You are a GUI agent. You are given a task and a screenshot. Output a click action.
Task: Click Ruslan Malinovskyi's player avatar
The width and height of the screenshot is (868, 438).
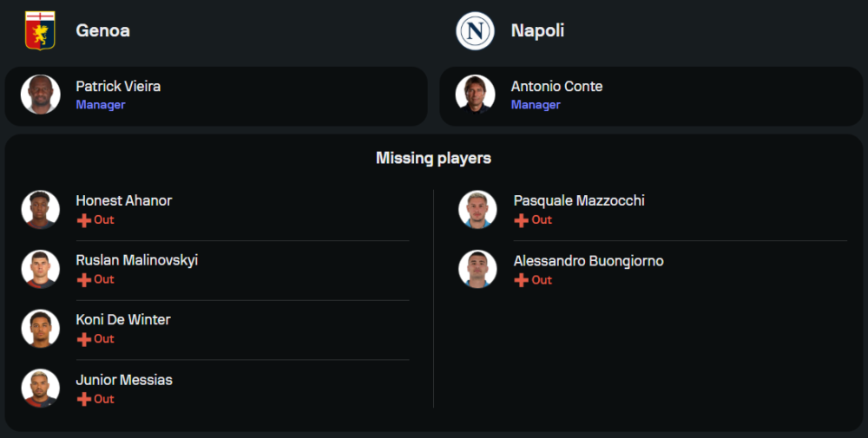[41, 269]
